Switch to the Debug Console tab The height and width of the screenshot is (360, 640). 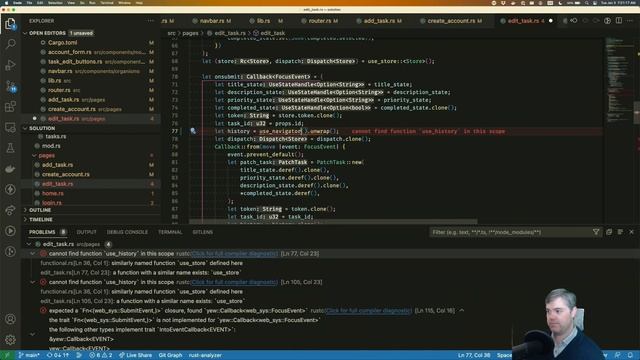pos(127,232)
